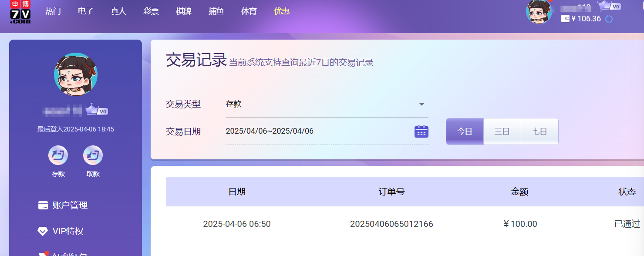Expand the 交易类型 dropdown arrow
Image resolution: width=644 pixels, height=256 pixels.
pyautogui.click(x=421, y=104)
